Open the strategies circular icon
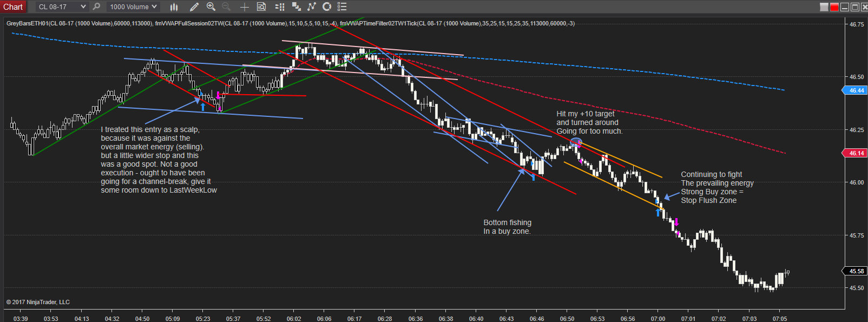Screen dimensions: 868x322 click(327, 6)
